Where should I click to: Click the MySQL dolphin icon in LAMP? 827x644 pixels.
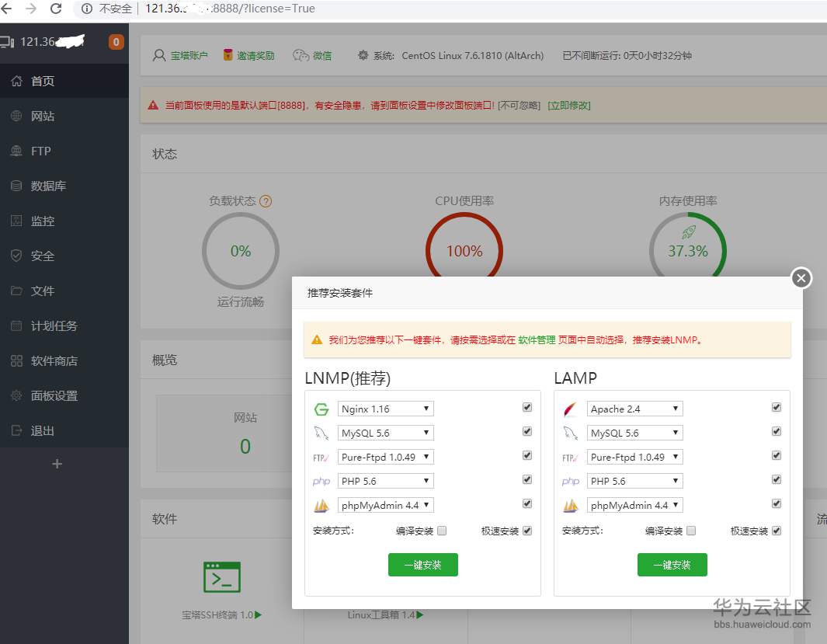570,433
